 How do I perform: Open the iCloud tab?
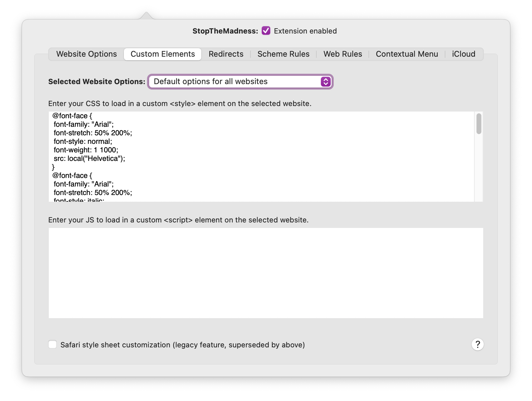[463, 54]
